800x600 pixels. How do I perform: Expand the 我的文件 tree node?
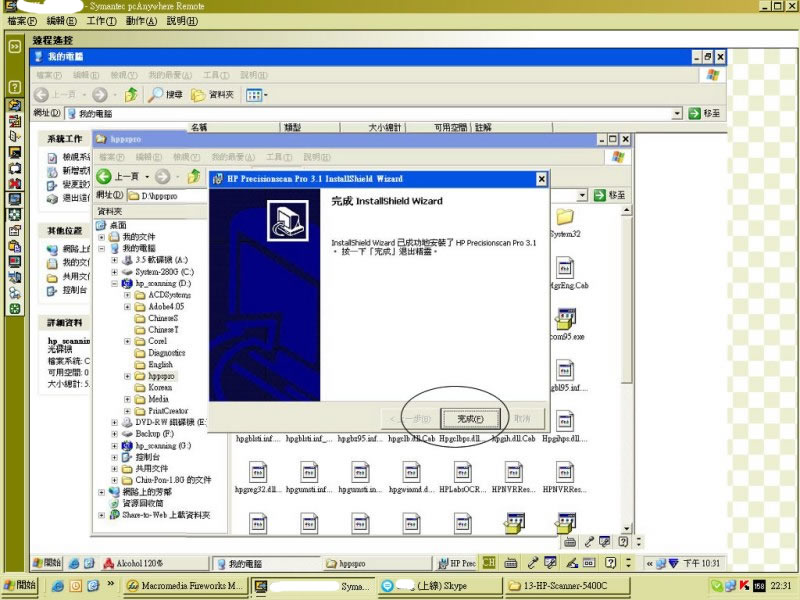(102, 237)
